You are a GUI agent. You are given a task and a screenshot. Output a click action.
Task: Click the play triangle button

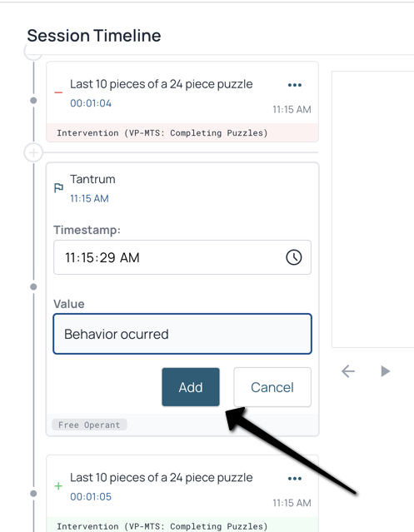coord(385,371)
